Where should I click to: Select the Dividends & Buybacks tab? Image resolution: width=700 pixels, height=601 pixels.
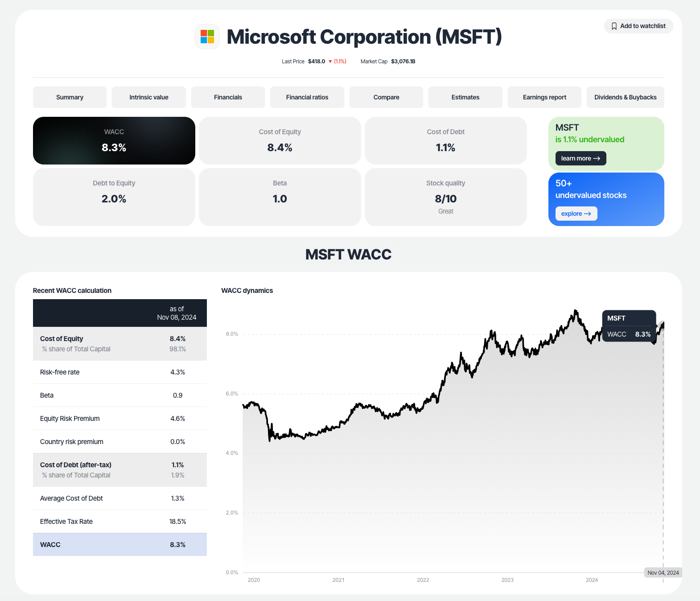coord(625,97)
